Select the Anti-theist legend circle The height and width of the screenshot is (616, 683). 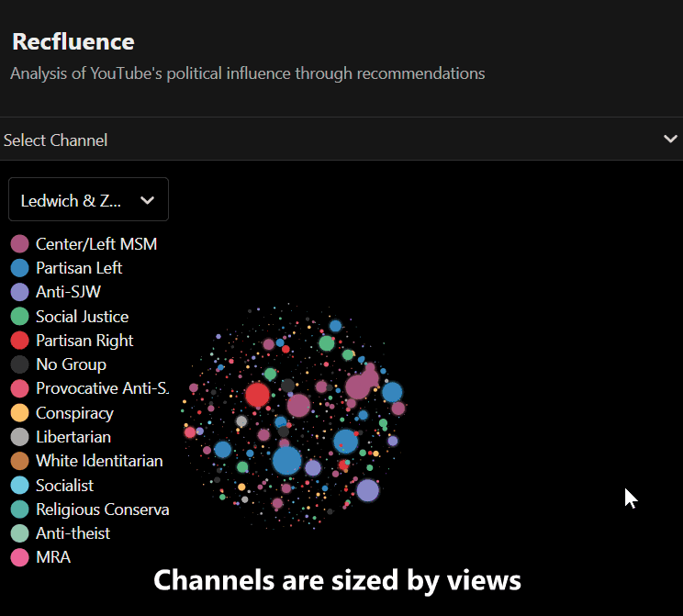coord(19,533)
